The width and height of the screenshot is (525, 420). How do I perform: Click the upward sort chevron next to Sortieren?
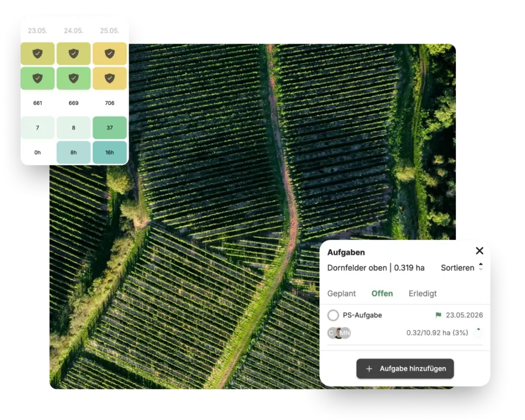[480, 264]
